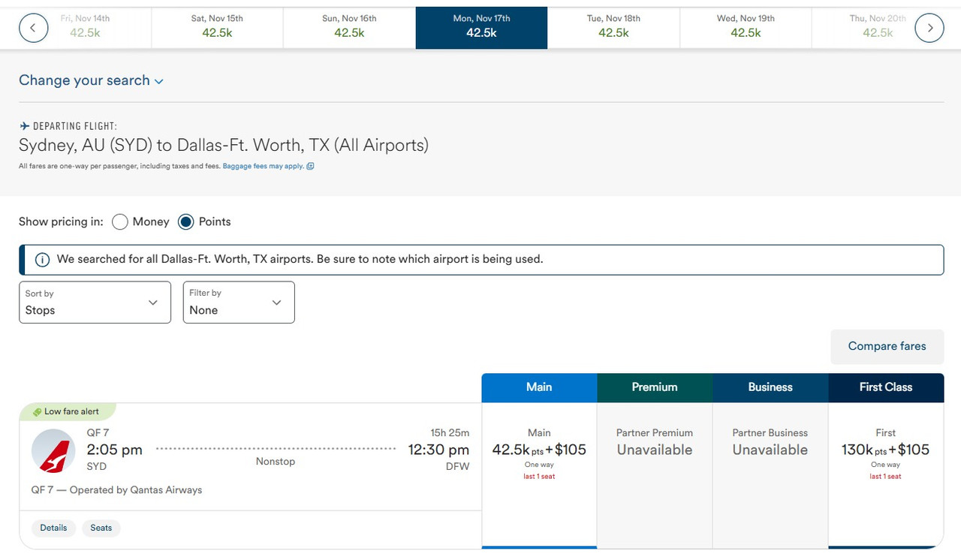
Task: Click the Low fare alert tag
Action: click(66, 411)
